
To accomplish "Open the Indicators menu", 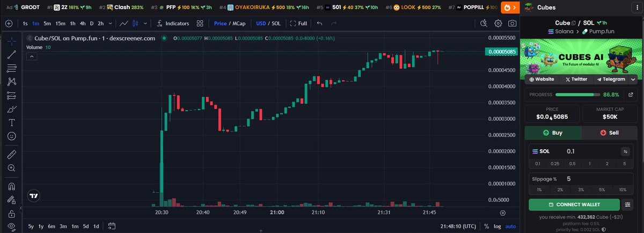I will (172, 24).
